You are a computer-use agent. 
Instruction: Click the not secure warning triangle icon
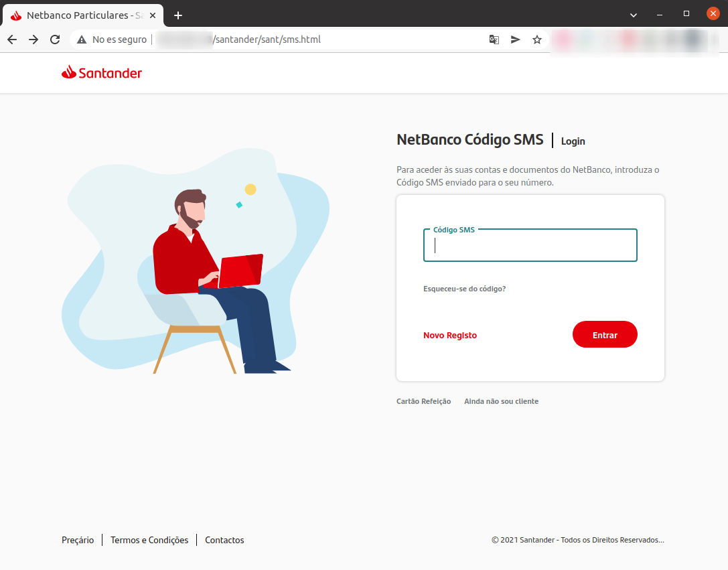click(82, 40)
